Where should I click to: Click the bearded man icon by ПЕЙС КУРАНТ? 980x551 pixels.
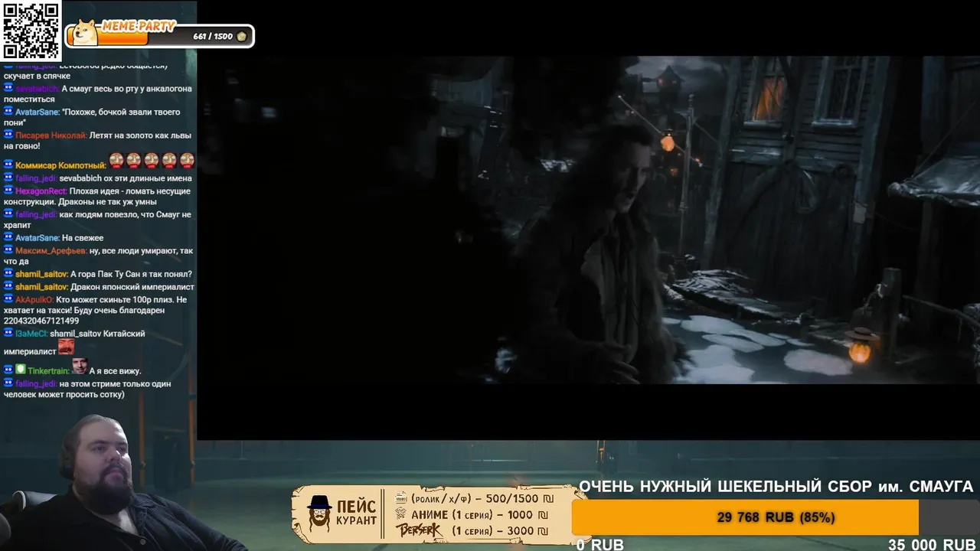pyautogui.click(x=319, y=513)
